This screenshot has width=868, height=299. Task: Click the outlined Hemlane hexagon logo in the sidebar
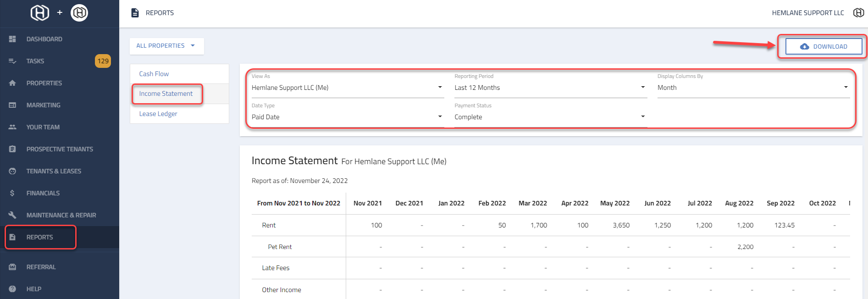tap(40, 12)
